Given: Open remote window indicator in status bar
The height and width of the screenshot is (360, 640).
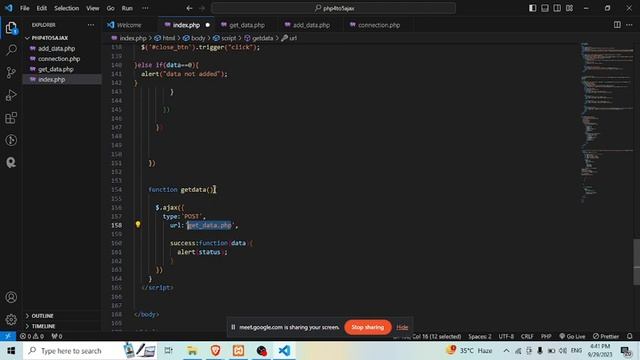Looking at the screenshot, I should tap(8, 336).
